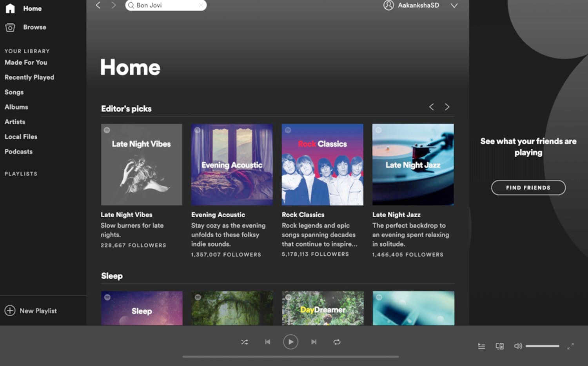Click the Find Friends button
Image resolution: width=588 pixels, height=366 pixels.
click(528, 188)
